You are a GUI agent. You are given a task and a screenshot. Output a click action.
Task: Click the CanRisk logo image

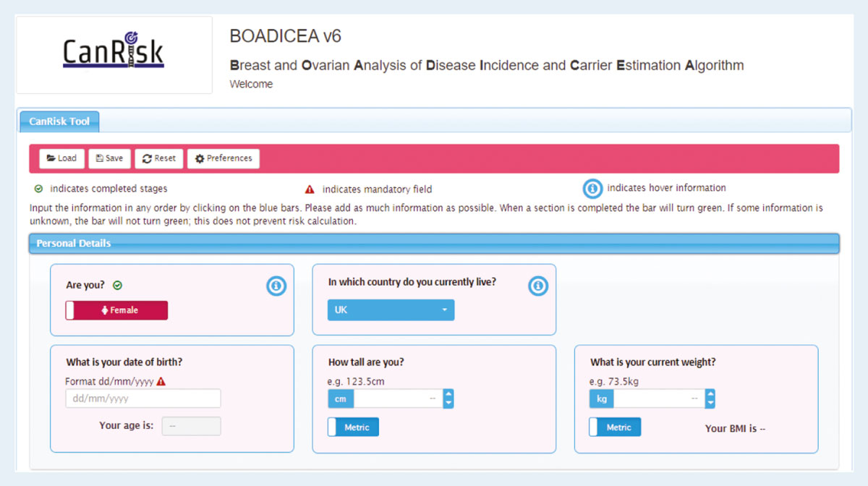click(114, 50)
